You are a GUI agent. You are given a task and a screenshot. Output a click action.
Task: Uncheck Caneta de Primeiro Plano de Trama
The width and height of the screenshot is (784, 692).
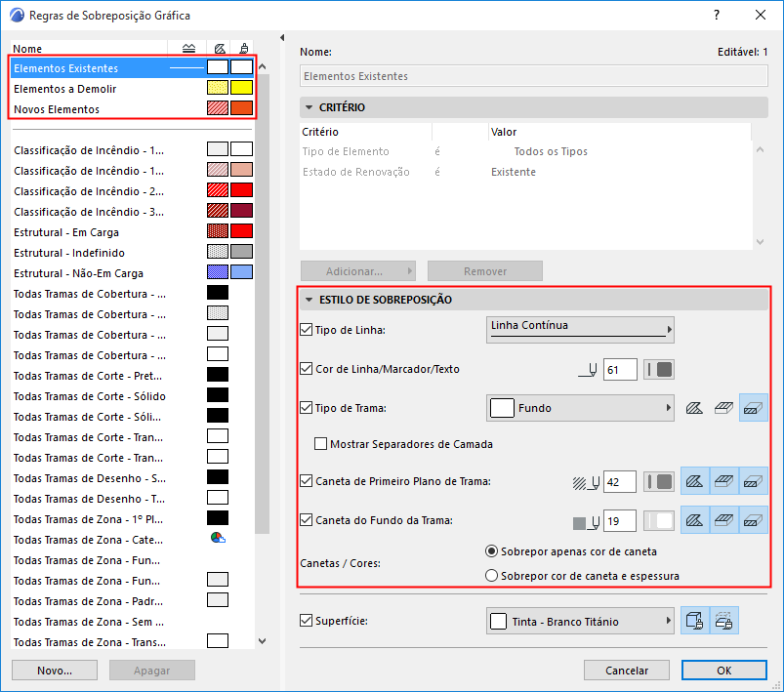(x=306, y=481)
